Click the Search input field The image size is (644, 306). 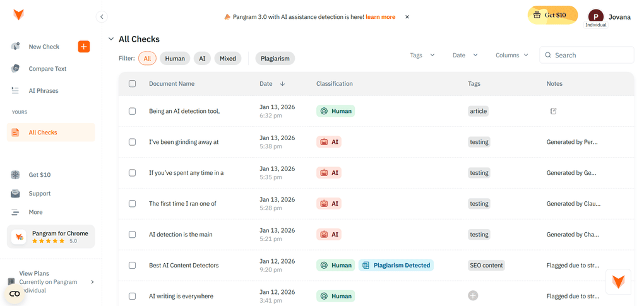point(590,56)
